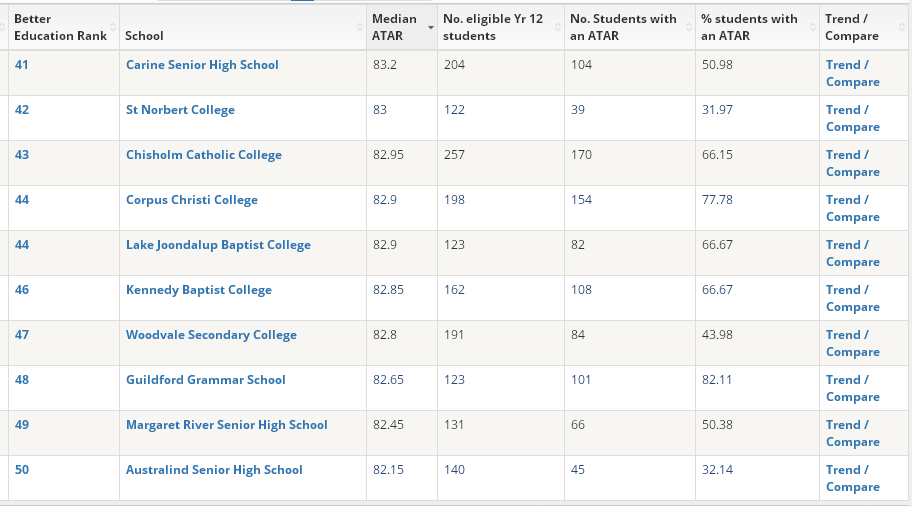The image size is (912, 507).
Task: Go to Corpus Christi College
Action: [x=192, y=200]
